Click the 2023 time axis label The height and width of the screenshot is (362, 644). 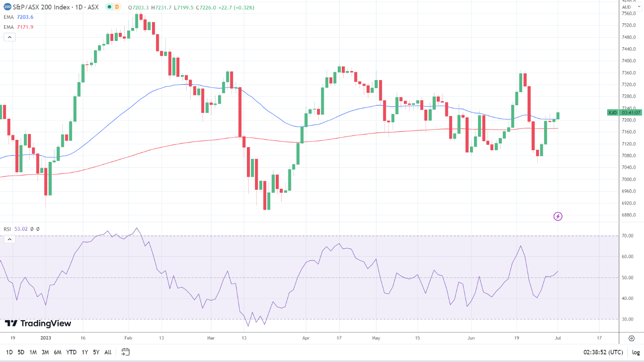[46, 337]
